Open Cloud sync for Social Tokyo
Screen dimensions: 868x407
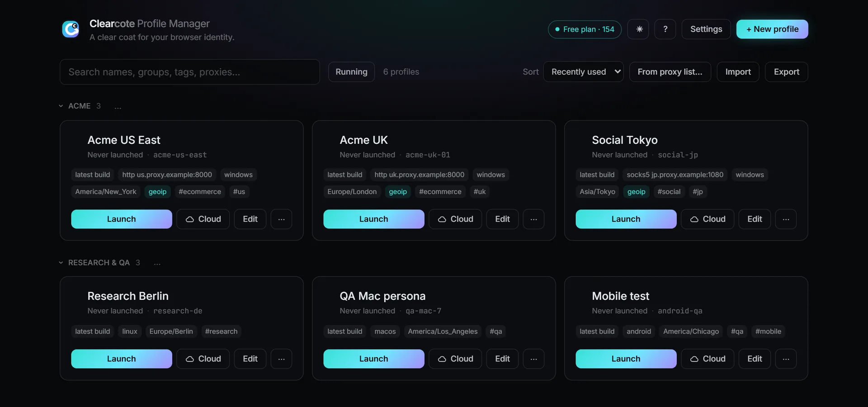(708, 219)
